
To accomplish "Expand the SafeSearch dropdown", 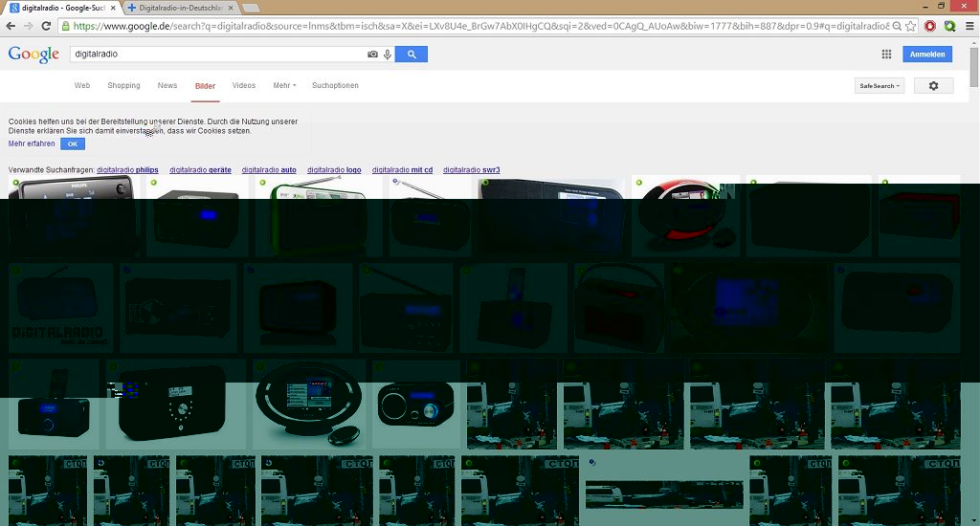I will 880,86.
